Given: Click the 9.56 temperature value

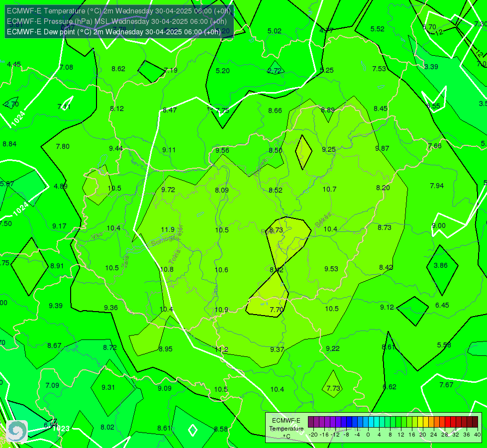Looking at the screenshot, I should point(222,150).
